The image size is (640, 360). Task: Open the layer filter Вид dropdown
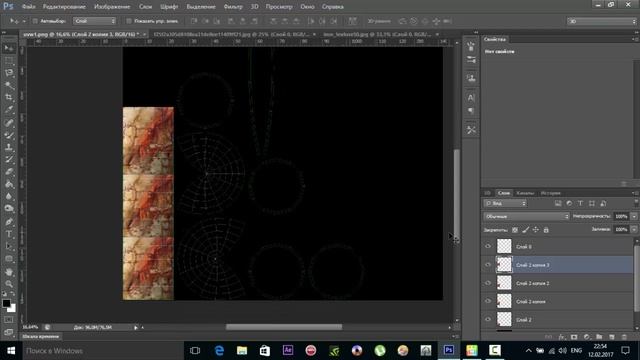505,203
